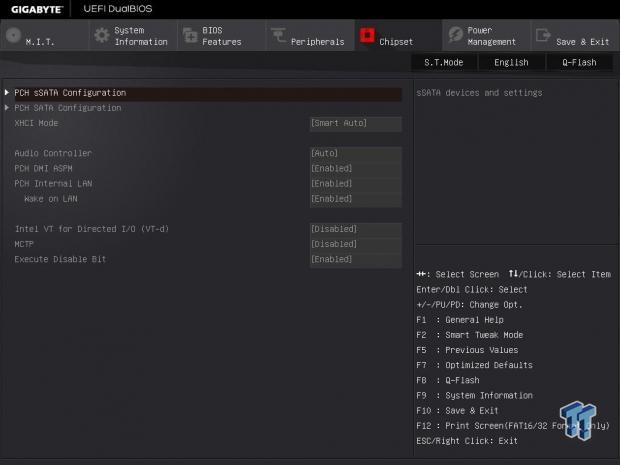Launch Q-Flash from top-right button
The width and height of the screenshot is (620, 465).
(579, 62)
